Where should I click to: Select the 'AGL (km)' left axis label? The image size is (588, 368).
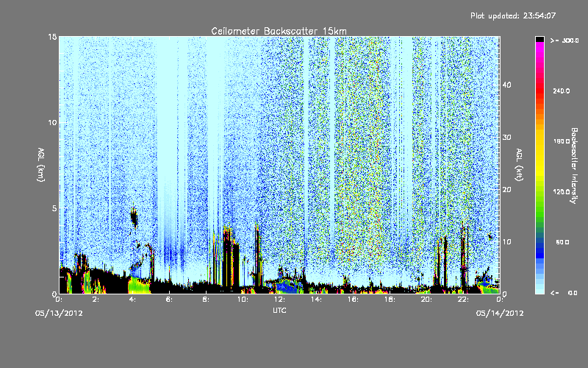coord(40,164)
